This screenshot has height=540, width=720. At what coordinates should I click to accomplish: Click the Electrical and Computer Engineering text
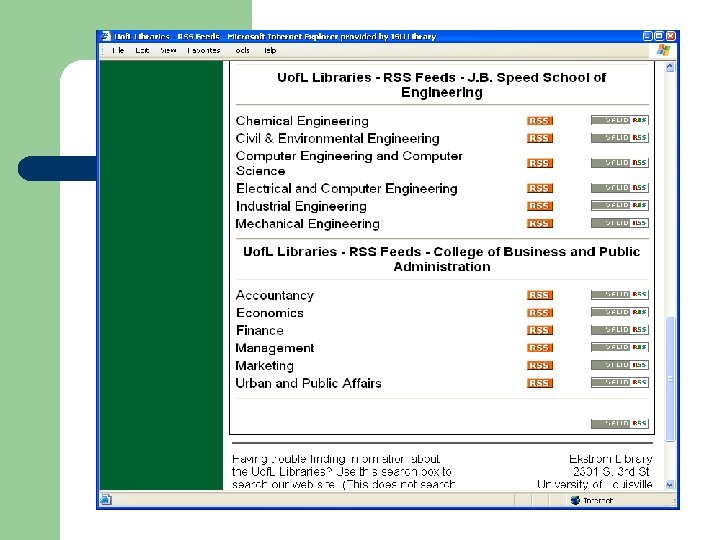347,188
